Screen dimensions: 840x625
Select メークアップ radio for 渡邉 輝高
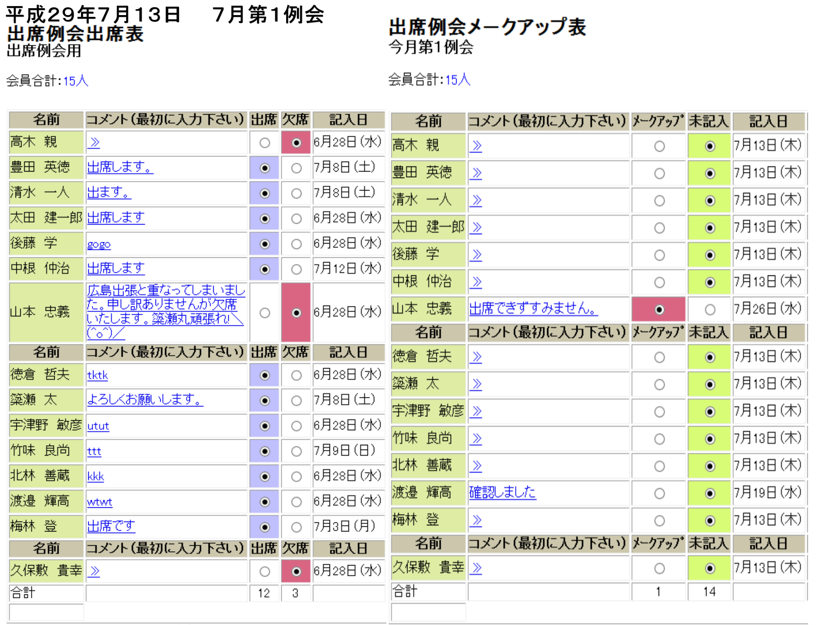coord(659,494)
